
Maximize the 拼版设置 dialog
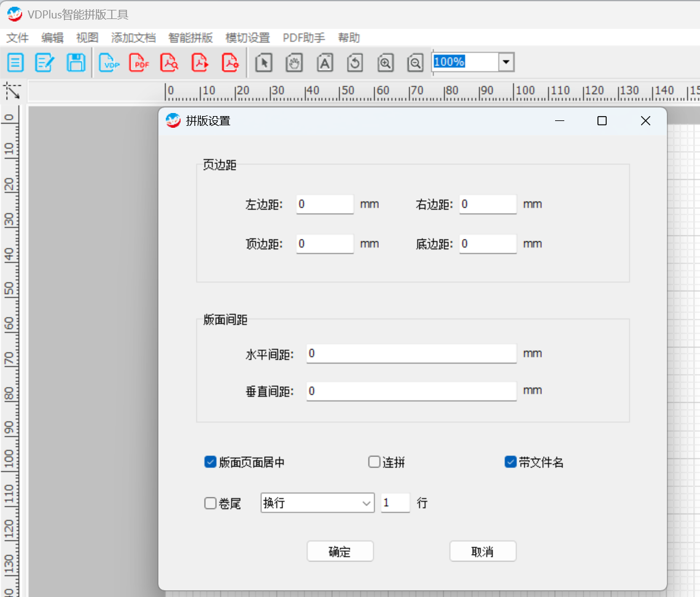point(602,120)
